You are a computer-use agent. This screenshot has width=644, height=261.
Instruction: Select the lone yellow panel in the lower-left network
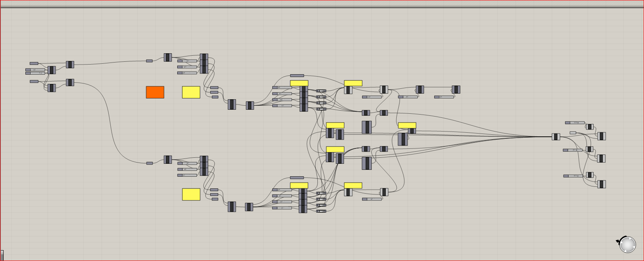pos(191,194)
